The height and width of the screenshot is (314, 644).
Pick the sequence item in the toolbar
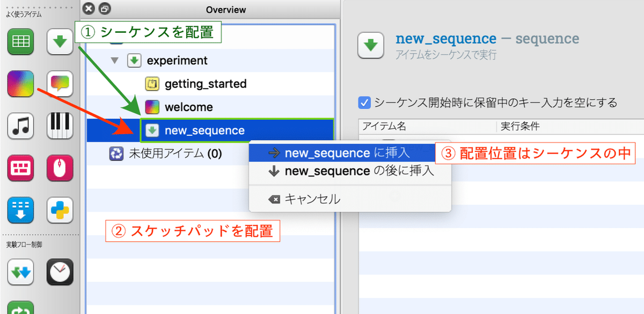(60, 42)
